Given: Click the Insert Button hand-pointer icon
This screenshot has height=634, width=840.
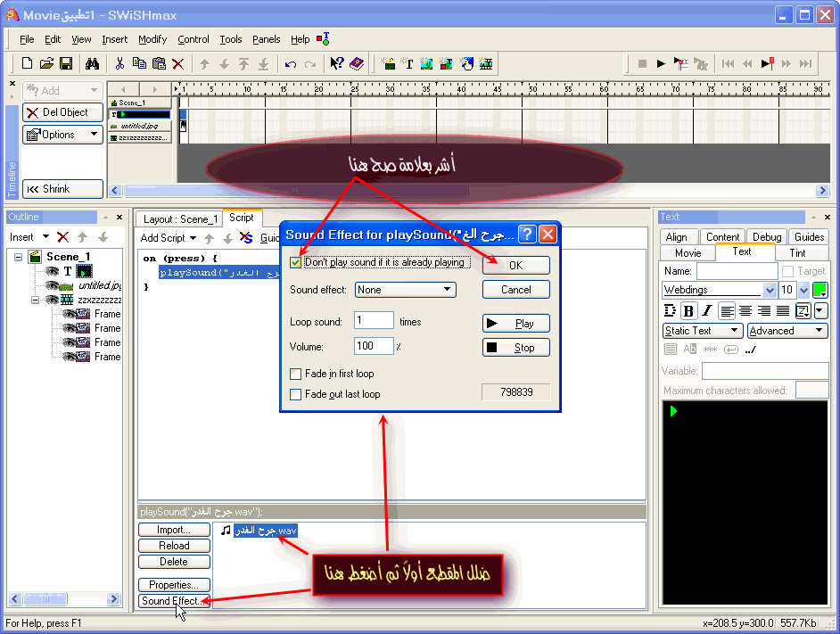Looking at the screenshot, I should [x=466, y=64].
